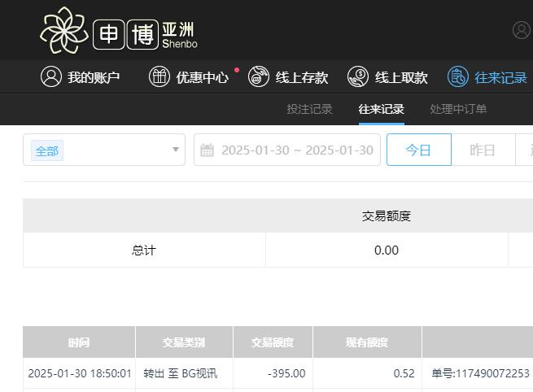Click the 0.00 total value cell
533x392 pixels.
(x=387, y=250)
